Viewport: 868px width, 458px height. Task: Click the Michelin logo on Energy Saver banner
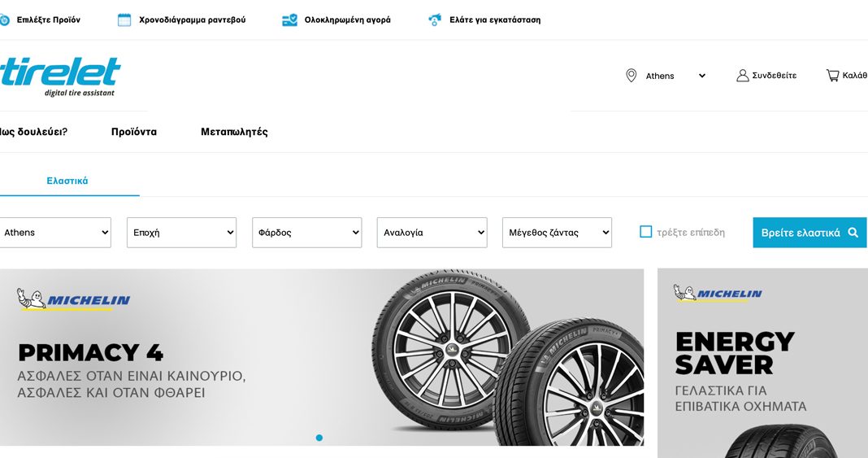(718, 293)
